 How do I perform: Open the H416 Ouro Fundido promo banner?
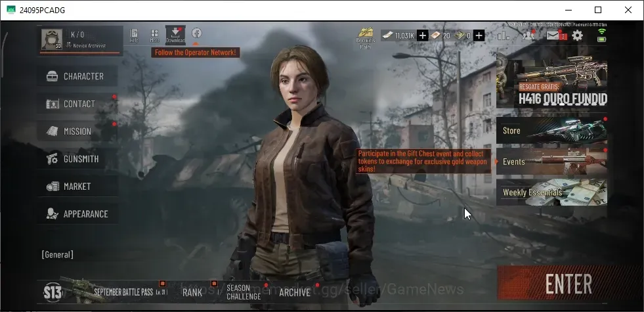[x=551, y=79]
